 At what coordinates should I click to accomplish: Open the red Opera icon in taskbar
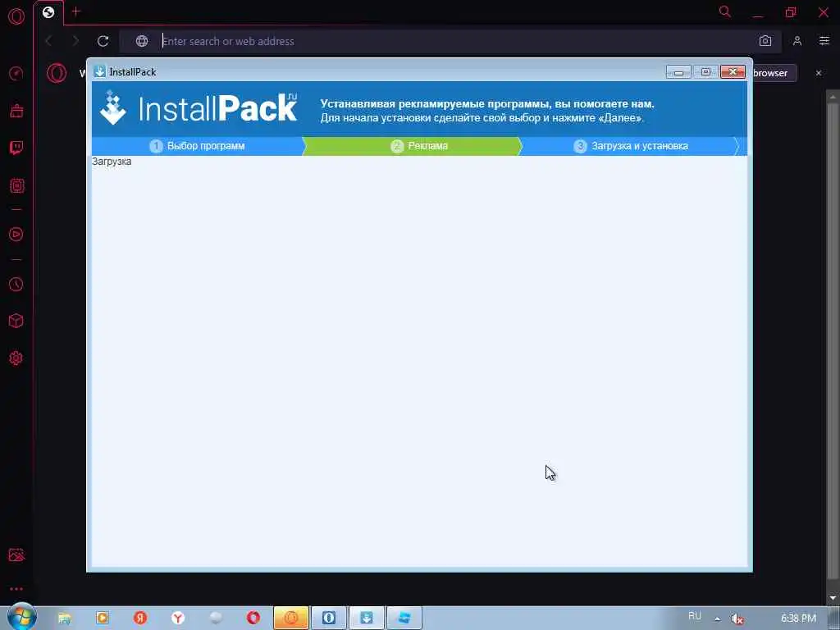[x=253, y=618]
